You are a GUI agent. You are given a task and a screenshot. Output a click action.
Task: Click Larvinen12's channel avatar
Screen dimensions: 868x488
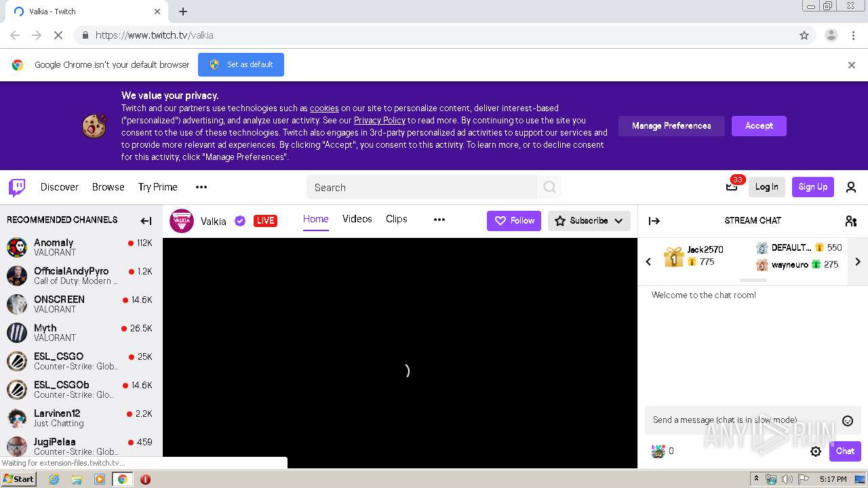[x=17, y=418]
